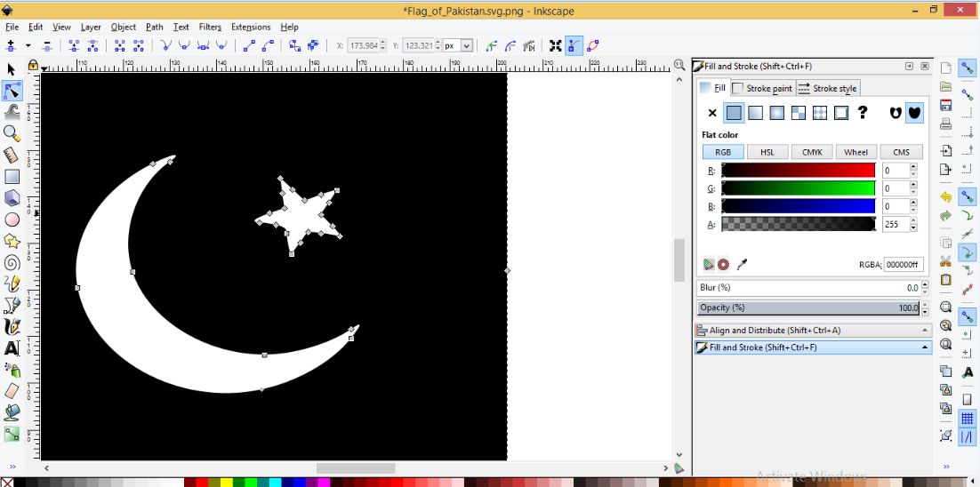Switch to CMS color mode
980x487 pixels.
pyautogui.click(x=901, y=152)
